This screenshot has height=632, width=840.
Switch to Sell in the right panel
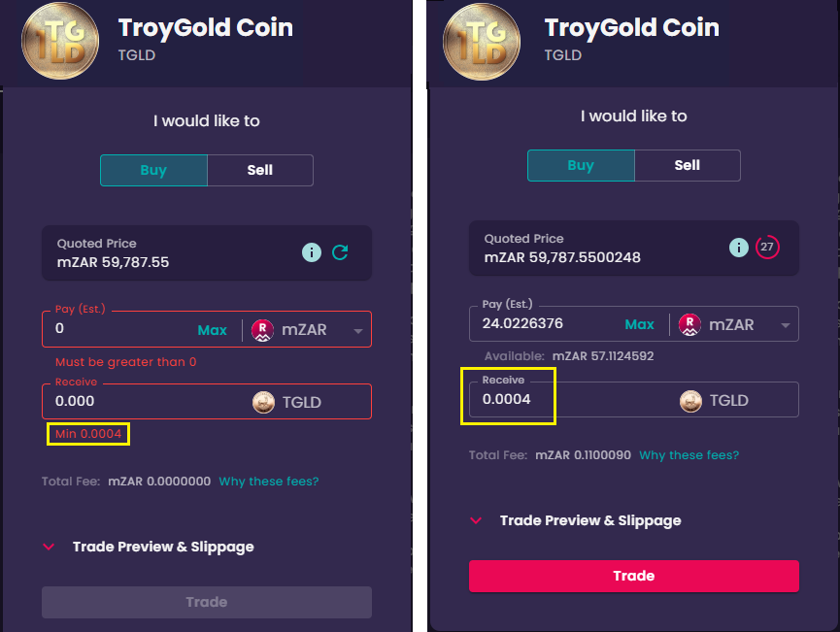(688, 165)
